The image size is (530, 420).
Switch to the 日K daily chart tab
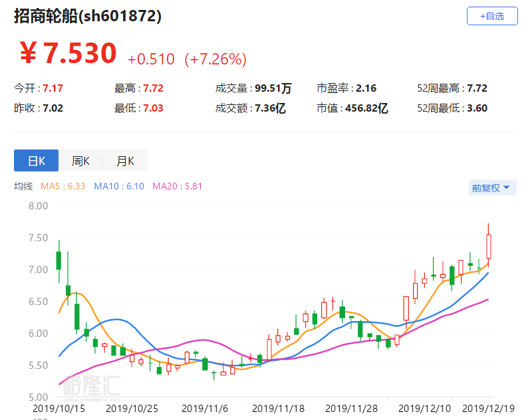coord(36,161)
